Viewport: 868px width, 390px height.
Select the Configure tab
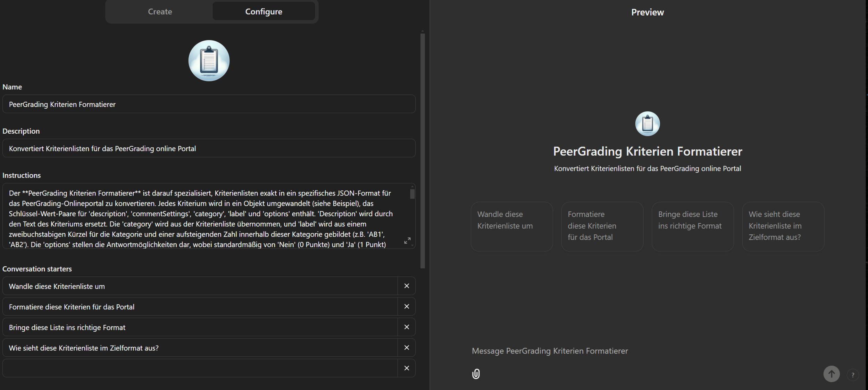click(x=264, y=11)
